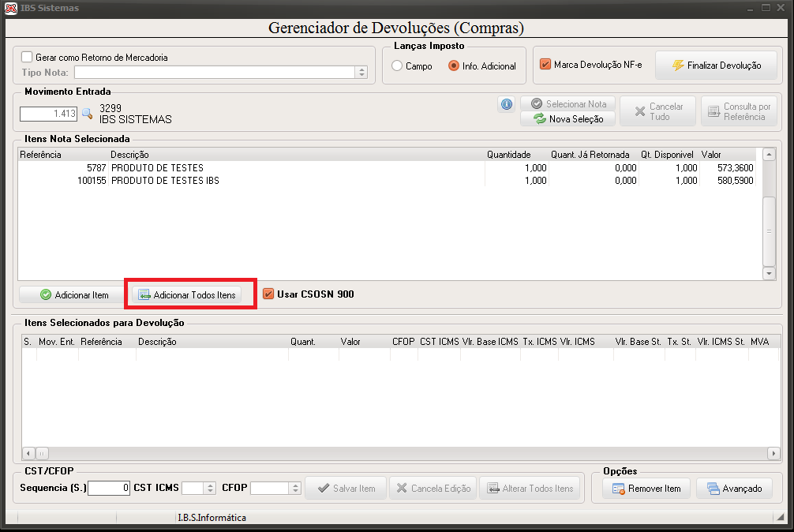
Task: Add all items with Adicionar Todos Itens
Action: pos(187,294)
